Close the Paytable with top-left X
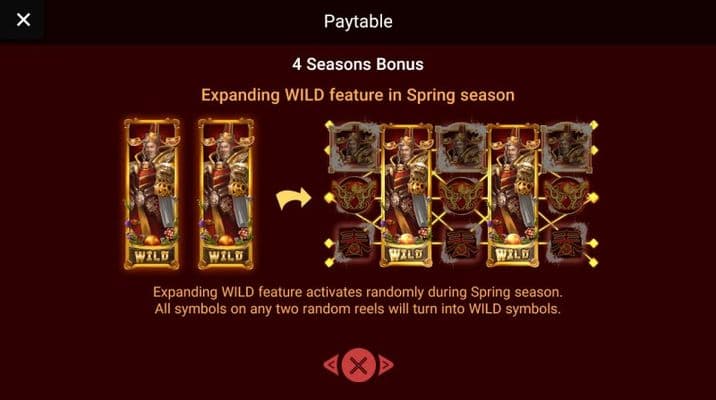The image size is (716, 400). coord(23,20)
